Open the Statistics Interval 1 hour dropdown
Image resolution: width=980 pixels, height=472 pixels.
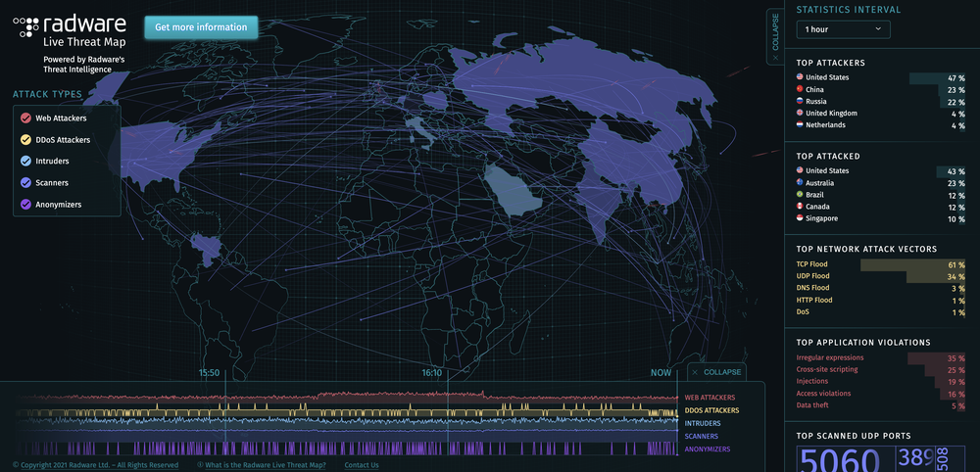tap(843, 29)
